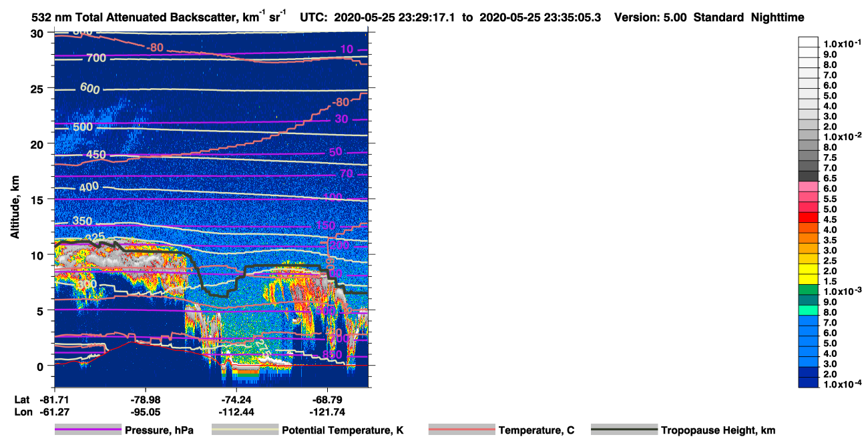Click the '350' potential temperature contour label
Screen dimensions: 868x445
(x=83, y=221)
